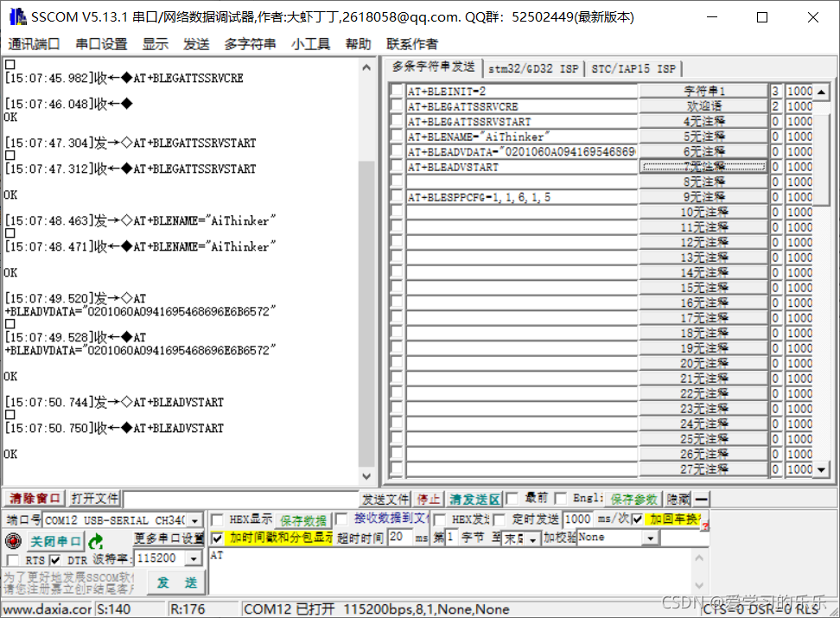This screenshot has height=618, width=840.
Task: Click the 更多串口设置 button
Action: point(169,538)
